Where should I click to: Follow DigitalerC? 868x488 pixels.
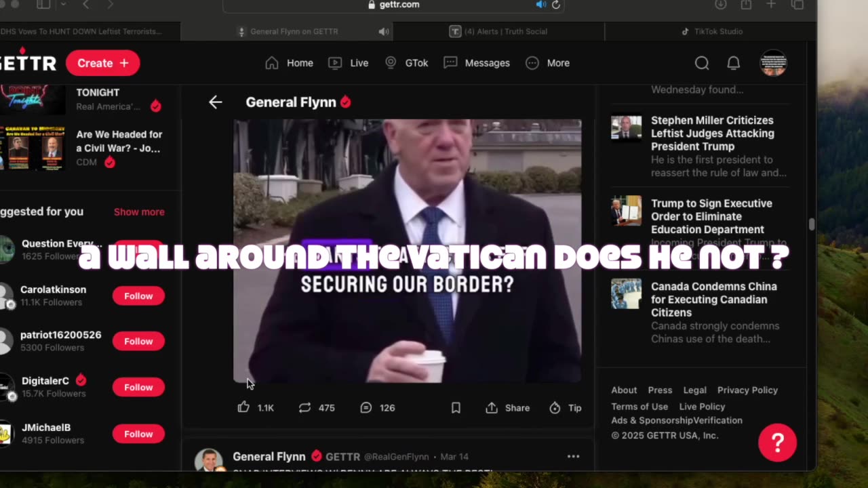(138, 388)
